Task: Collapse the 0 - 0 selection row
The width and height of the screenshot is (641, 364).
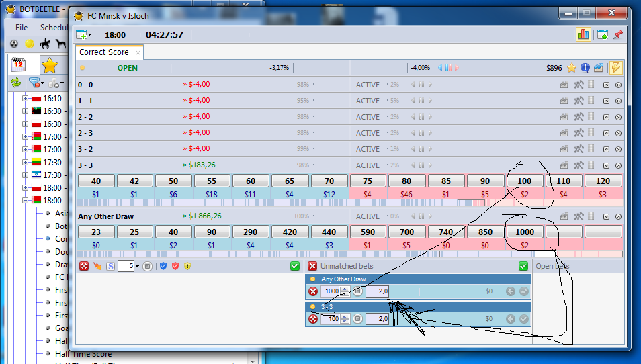Action: click(606, 85)
